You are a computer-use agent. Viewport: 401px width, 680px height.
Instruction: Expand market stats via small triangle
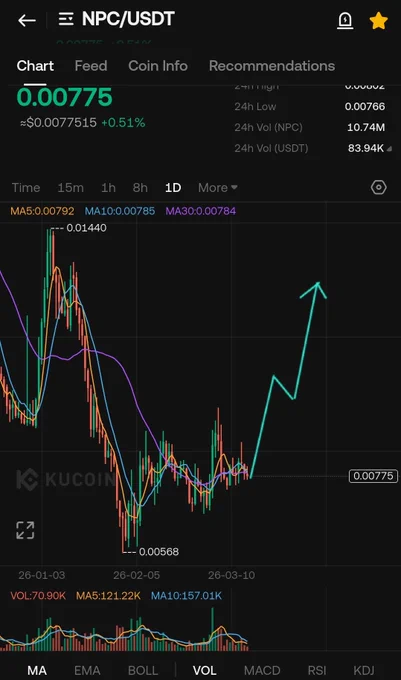pyautogui.click(x=389, y=149)
